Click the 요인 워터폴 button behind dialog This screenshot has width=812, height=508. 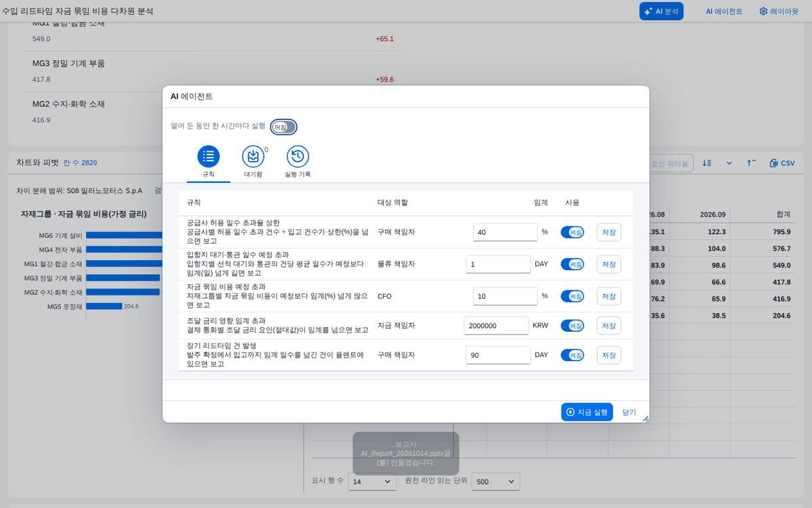[x=671, y=163]
